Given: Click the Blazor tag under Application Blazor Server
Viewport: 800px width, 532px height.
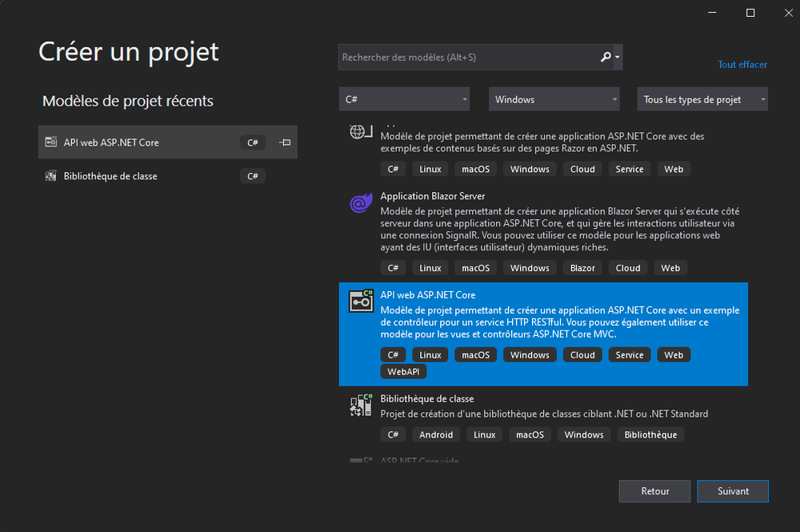Looking at the screenshot, I should pyautogui.click(x=582, y=267).
